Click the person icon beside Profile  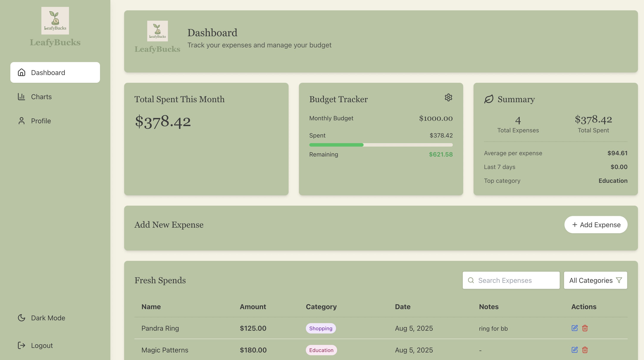pos(21,121)
